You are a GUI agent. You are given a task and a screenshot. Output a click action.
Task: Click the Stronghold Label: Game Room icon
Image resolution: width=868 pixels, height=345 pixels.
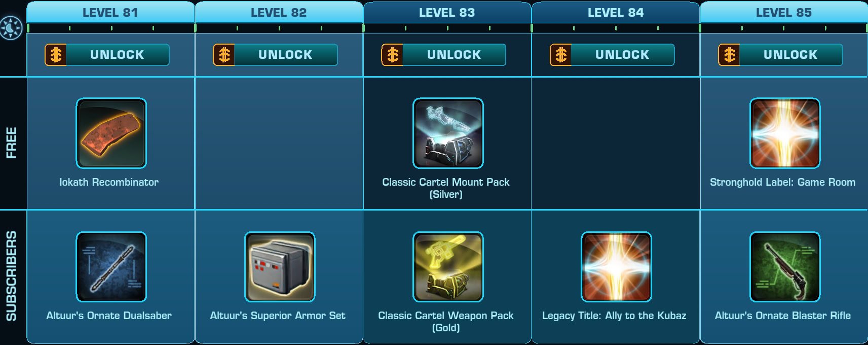pyautogui.click(x=785, y=133)
